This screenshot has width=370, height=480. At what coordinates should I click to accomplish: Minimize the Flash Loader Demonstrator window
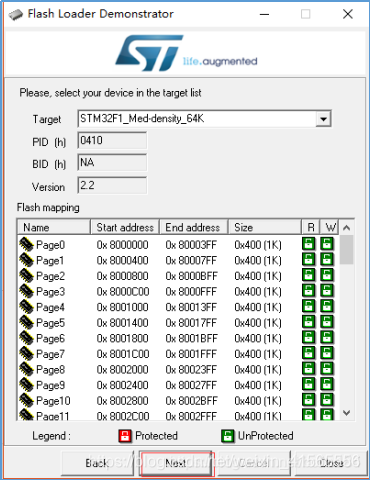coord(264,14)
